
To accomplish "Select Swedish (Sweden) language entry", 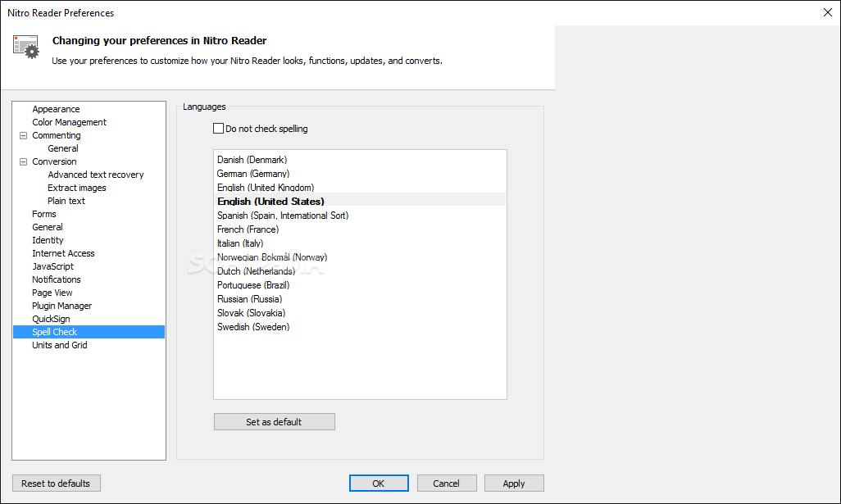I will coord(252,327).
